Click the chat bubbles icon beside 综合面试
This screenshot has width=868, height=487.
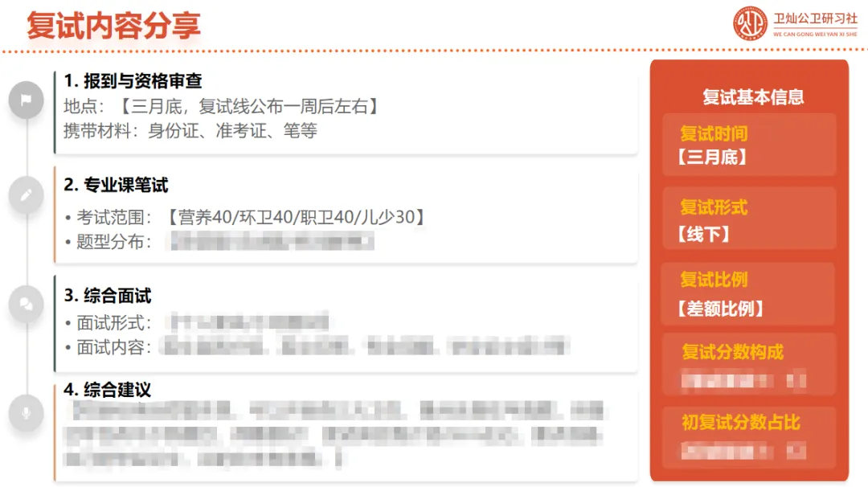[26, 304]
